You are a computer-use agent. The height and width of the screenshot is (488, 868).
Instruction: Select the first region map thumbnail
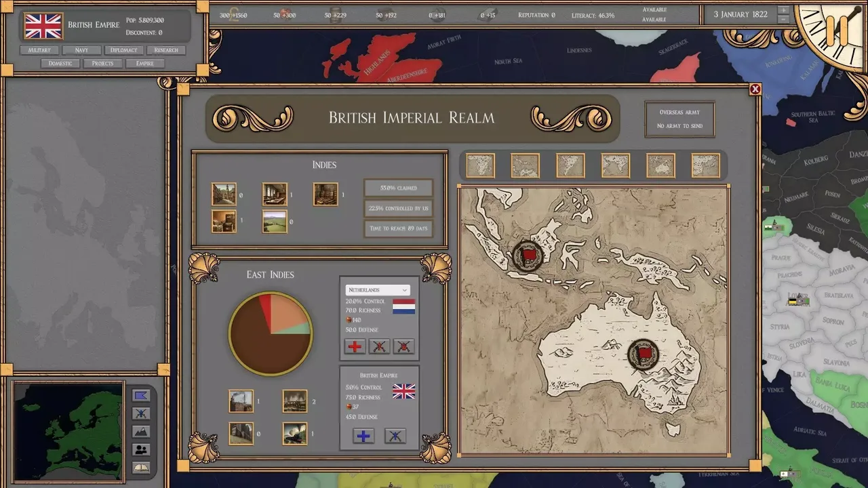pyautogui.click(x=481, y=165)
